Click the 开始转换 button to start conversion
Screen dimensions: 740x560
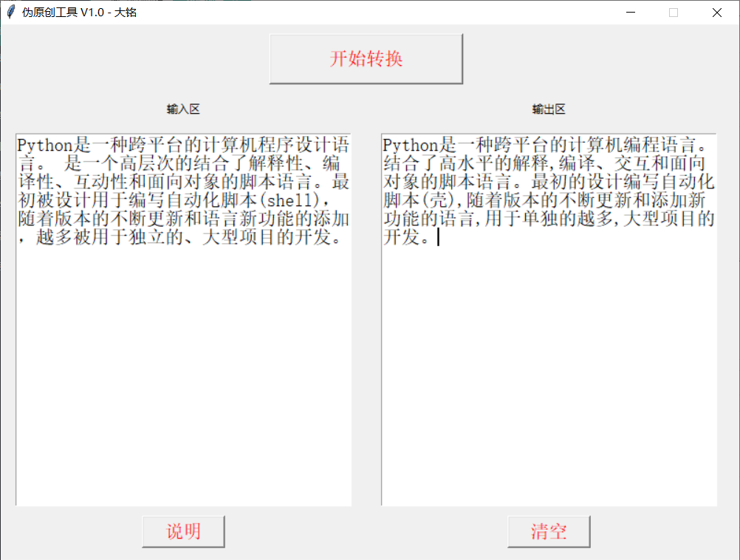click(366, 59)
